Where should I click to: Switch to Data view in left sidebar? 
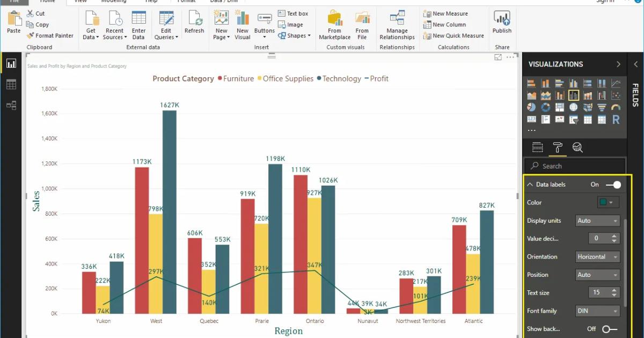pos(11,84)
